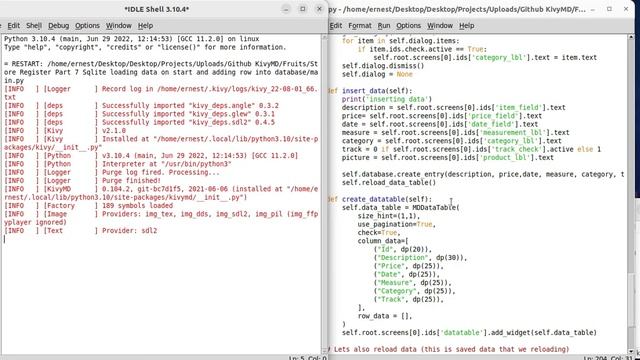Click 'kivy_deps.glew' import log line

coord(140,114)
